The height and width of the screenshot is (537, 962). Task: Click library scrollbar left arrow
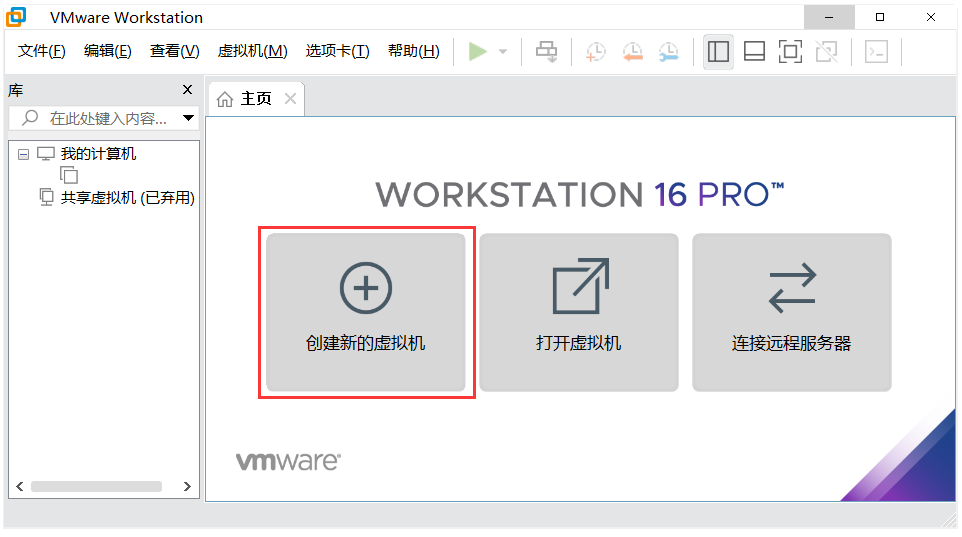click(x=20, y=487)
